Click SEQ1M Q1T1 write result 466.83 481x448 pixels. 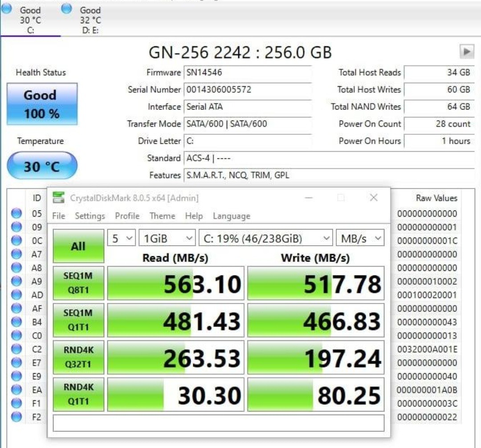[316, 320]
